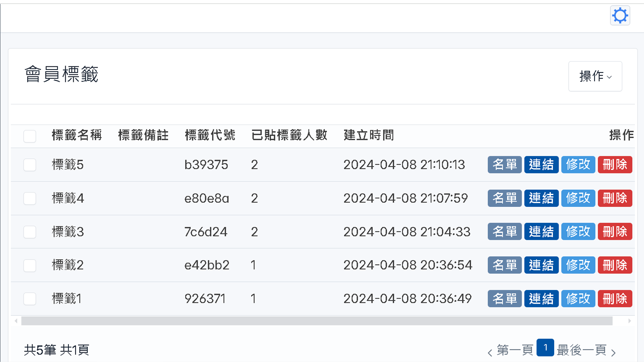Delete 標籤1 with 刪除 button

615,298
